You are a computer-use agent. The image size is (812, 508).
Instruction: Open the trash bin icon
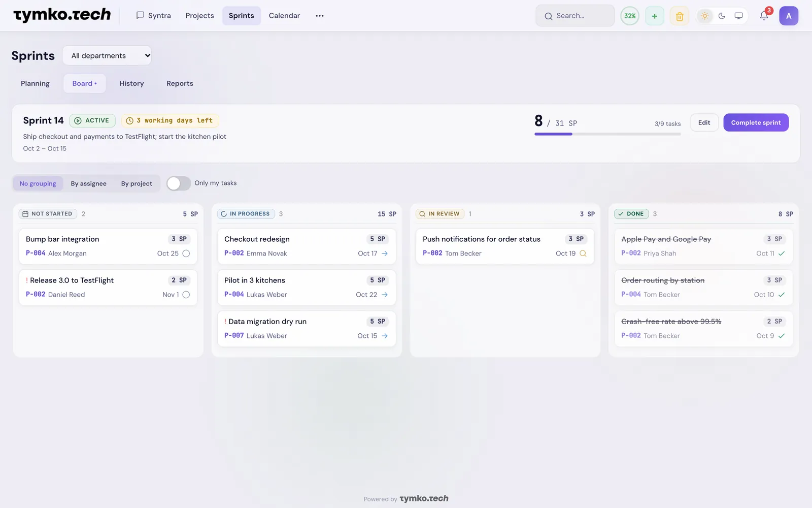(679, 16)
